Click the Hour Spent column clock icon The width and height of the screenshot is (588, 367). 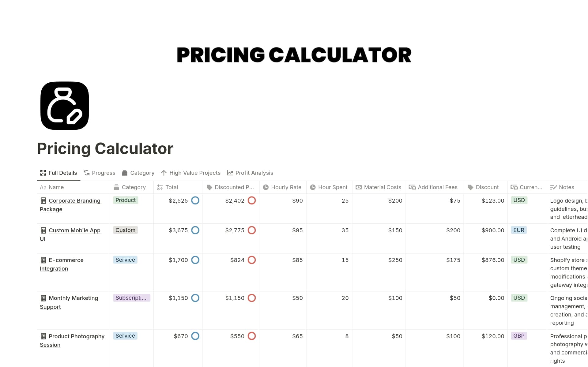click(x=312, y=187)
